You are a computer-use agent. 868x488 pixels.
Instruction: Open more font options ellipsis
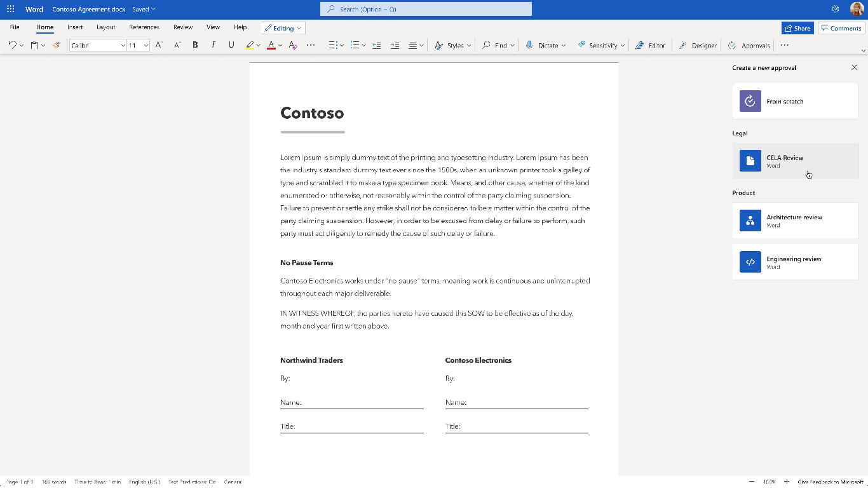(311, 45)
